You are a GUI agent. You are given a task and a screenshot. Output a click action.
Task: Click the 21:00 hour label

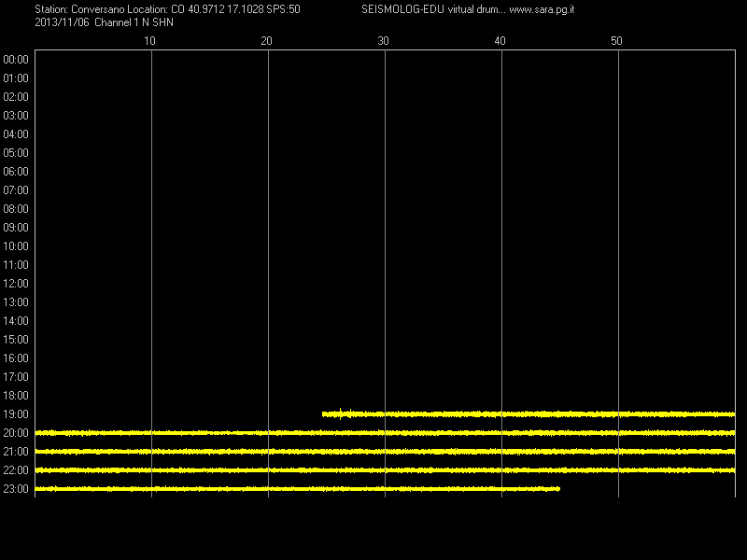[x=16, y=452]
